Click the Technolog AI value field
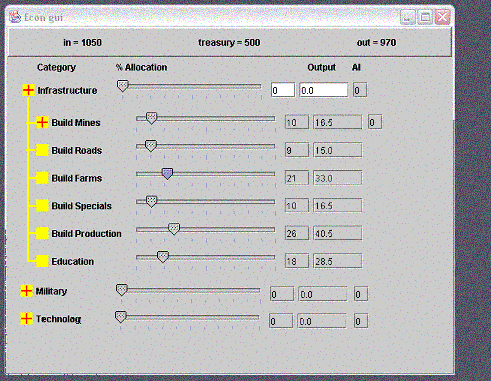Viewport: 491px width, 381px height. point(361,321)
